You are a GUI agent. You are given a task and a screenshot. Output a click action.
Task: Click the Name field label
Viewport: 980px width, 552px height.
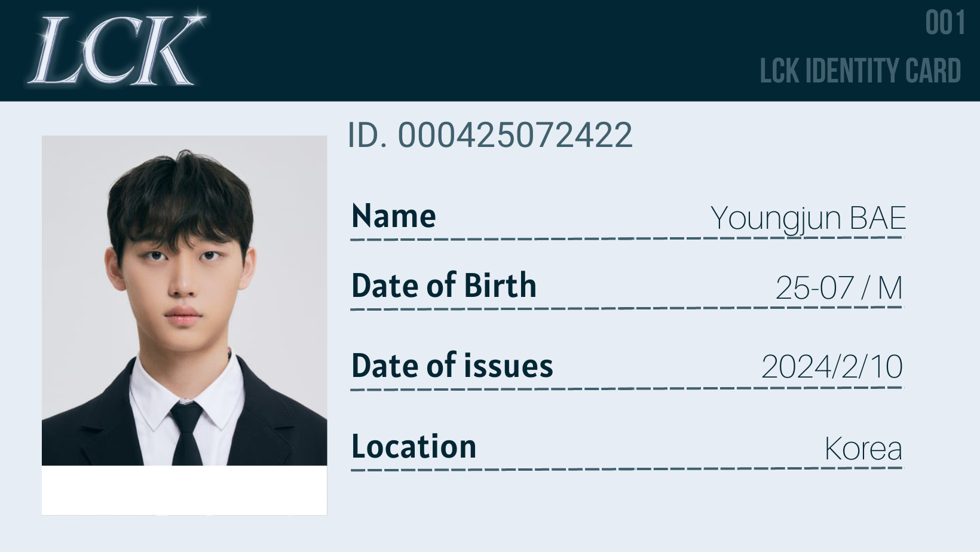393,216
